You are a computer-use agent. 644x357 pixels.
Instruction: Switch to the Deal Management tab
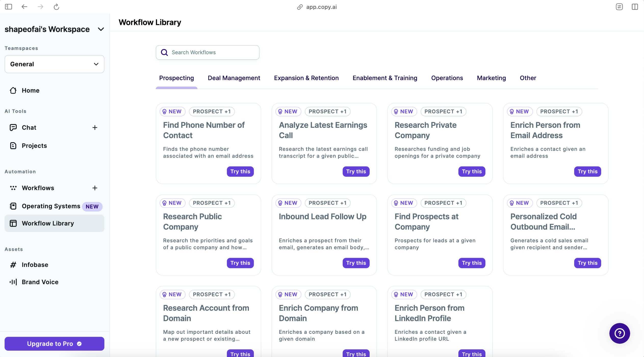[x=234, y=78]
